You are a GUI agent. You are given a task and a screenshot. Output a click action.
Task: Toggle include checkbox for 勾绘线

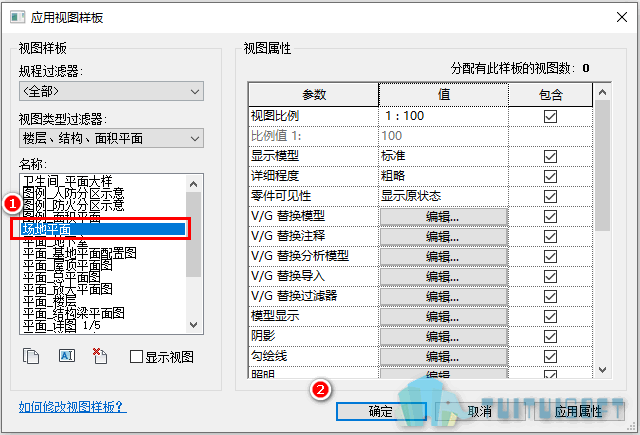click(550, 356)
